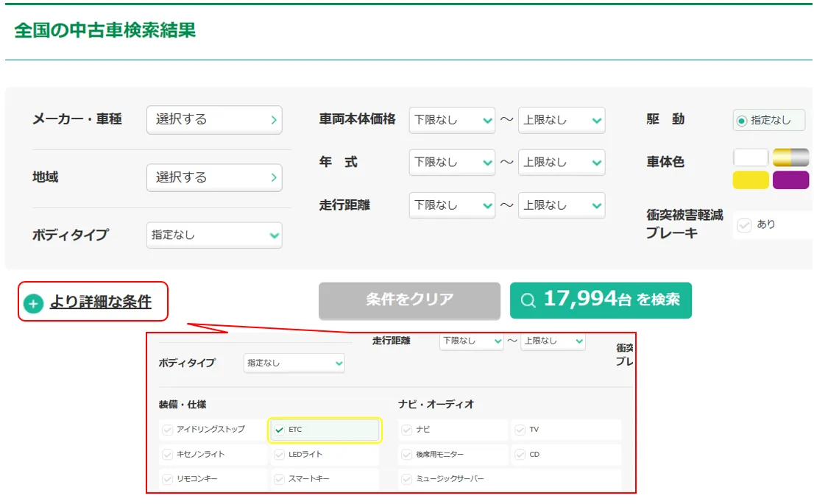Select the 指定なし radio for 駆動

pos(742,120)
